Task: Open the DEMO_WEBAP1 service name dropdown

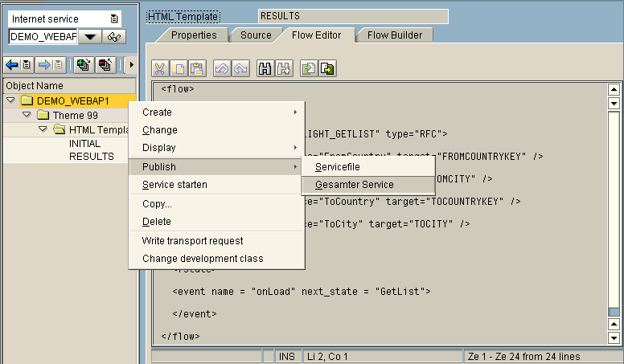Action: [x=89, y=37]
